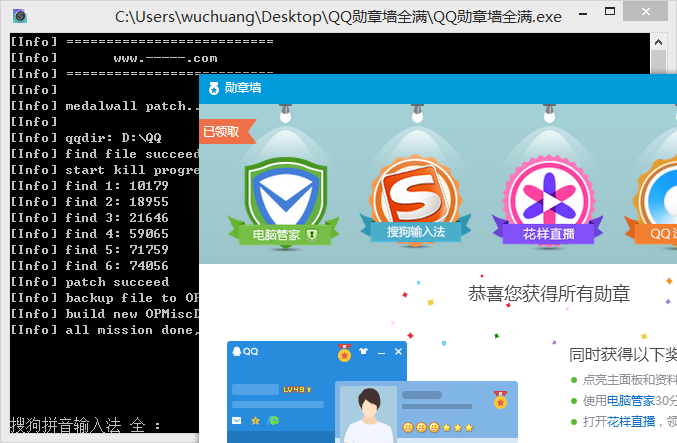Click the partially visible QQ medal at right
The image size is (677, 443).
tap(660, 200)
